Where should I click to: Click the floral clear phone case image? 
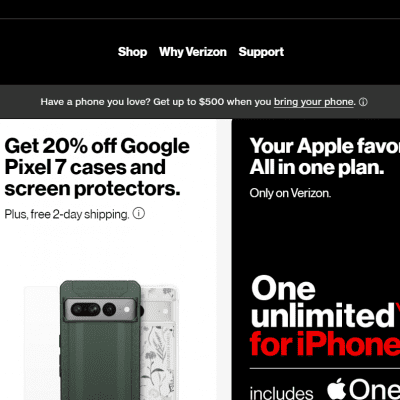[x=159, y=343]
